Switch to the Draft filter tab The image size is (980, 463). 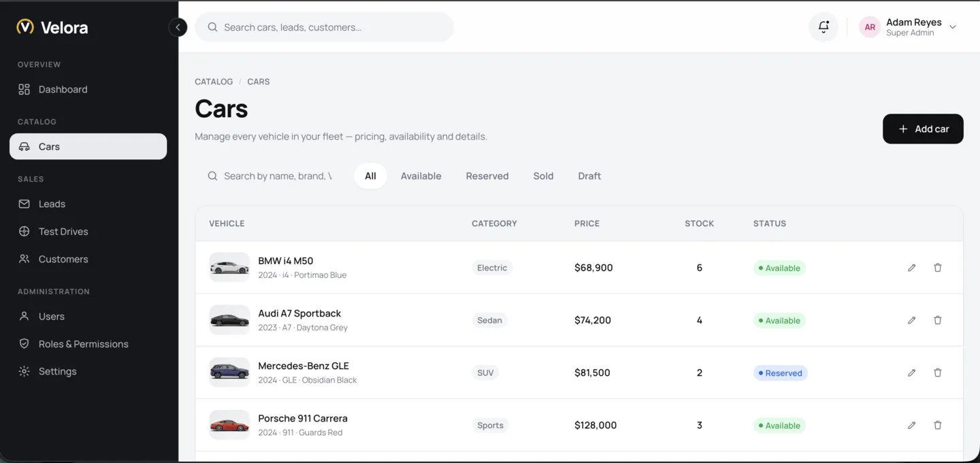click(x=589, y=176)
